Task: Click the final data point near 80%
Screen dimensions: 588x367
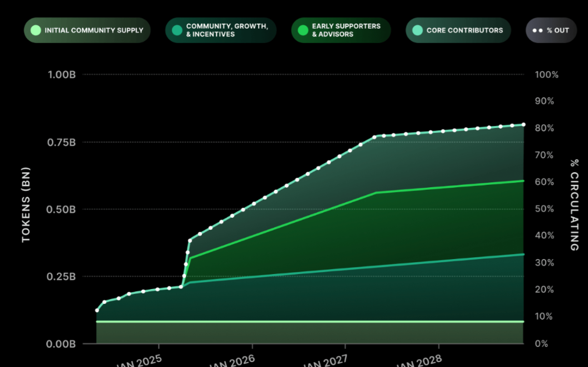Action: coord(524,125)
